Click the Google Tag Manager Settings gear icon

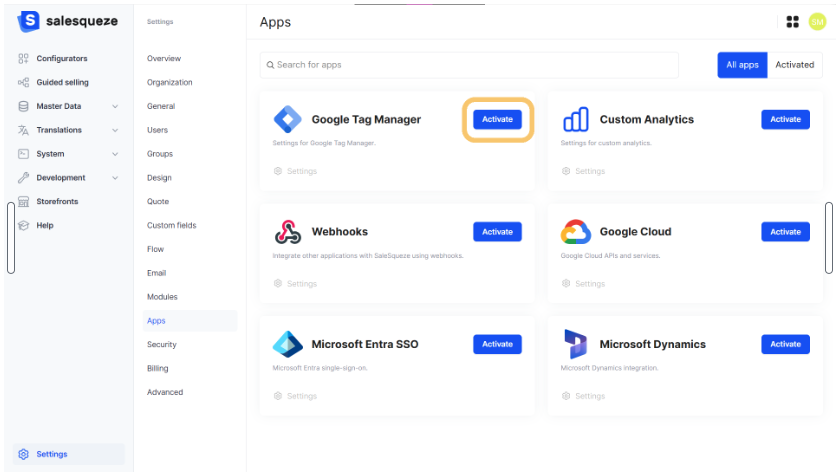pyautogui.click(x=278, y=171)
